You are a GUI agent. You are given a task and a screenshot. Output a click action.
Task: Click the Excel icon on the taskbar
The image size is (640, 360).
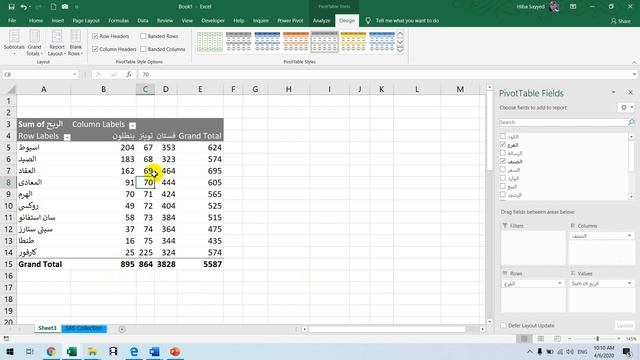pos(72,351)
